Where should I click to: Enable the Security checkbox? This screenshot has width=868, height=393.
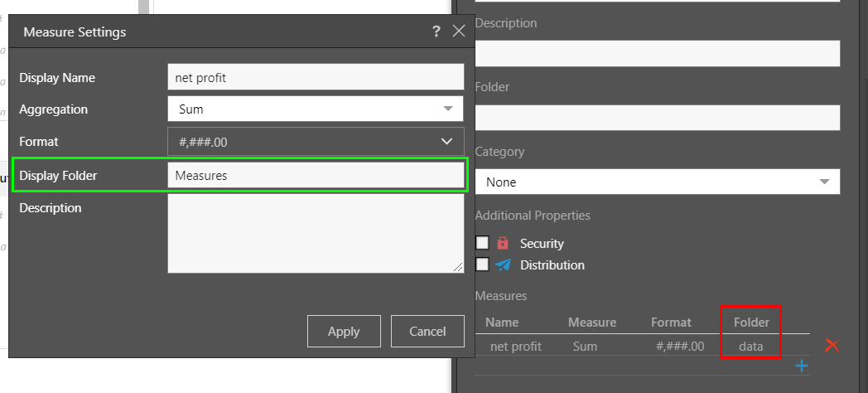[483, 243]
